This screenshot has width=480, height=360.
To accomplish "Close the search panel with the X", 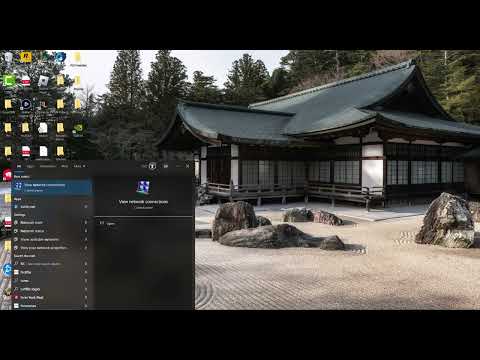I will tap(187, 166).
